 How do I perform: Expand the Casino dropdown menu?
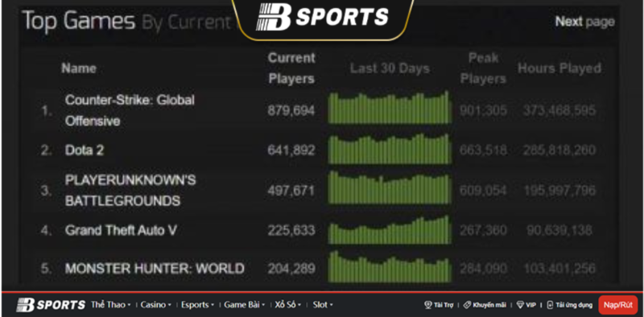pyautogui.click(x=155, y=305)
